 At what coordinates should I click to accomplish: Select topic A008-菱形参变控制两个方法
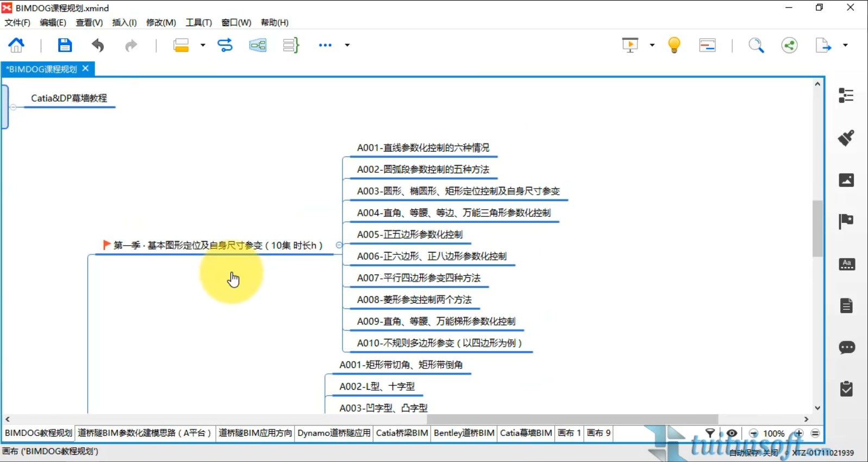click(x=414, y=300)
